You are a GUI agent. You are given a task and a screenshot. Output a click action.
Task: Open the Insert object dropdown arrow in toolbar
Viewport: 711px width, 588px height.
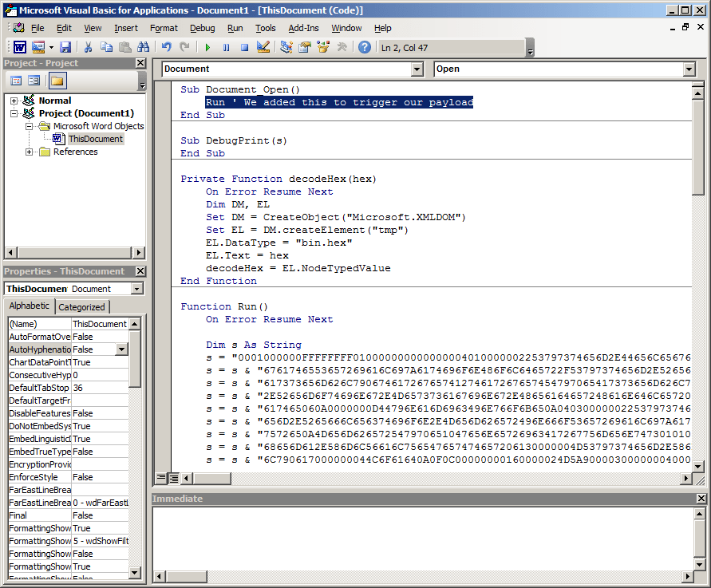click(x=51, y=47)
